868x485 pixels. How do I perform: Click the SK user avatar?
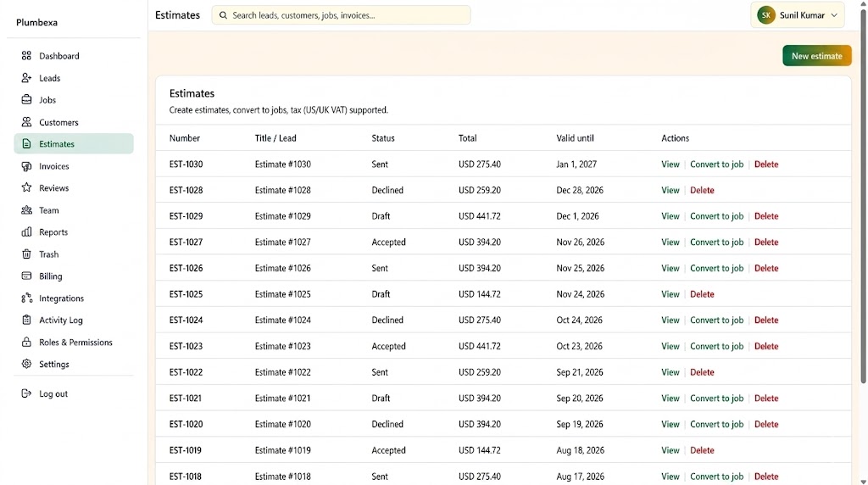tap(766, 15)
